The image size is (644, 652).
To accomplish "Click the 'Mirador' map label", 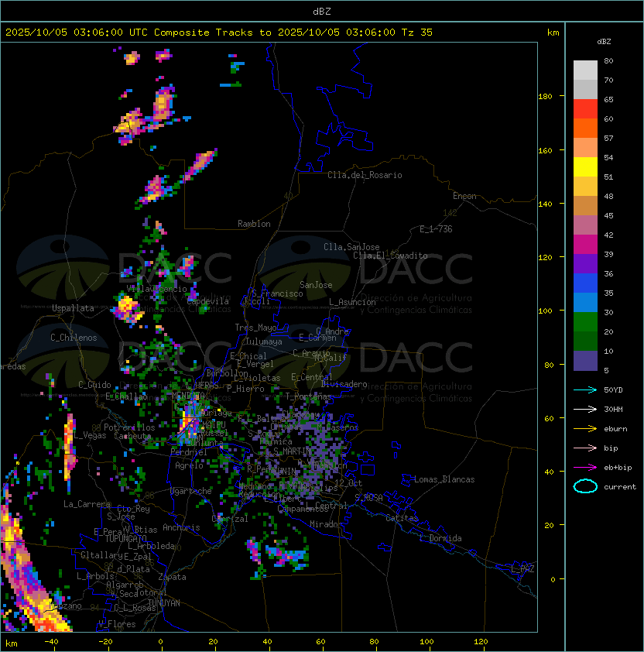I will (x=327, y=524).
